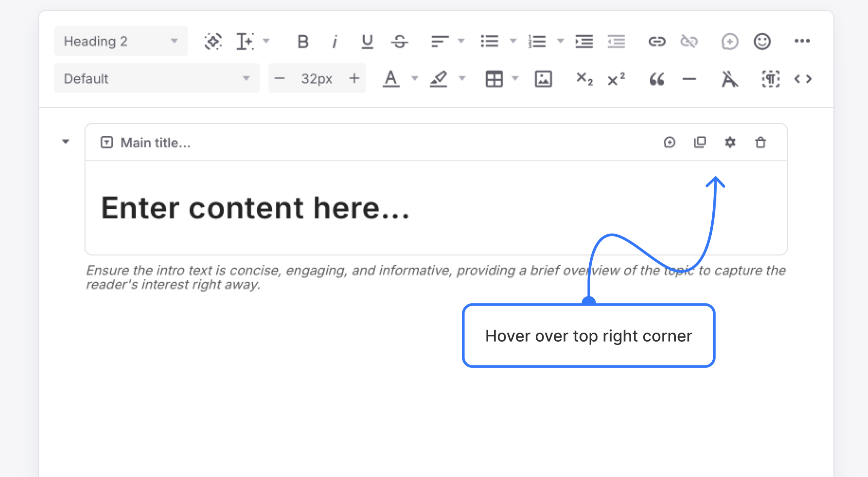This screenshot has height=477, width=868.
Task: Insert a link
Action: pyautogui.click(x=658, y=41)
